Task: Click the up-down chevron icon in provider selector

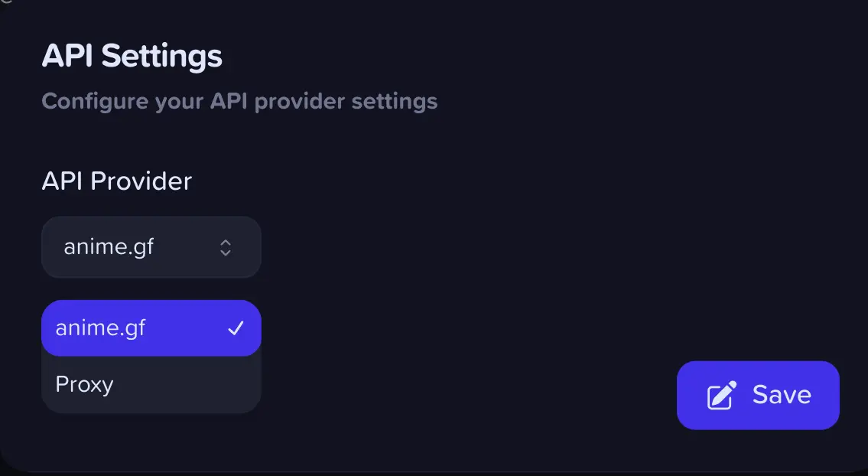Action: click(226, 247)
